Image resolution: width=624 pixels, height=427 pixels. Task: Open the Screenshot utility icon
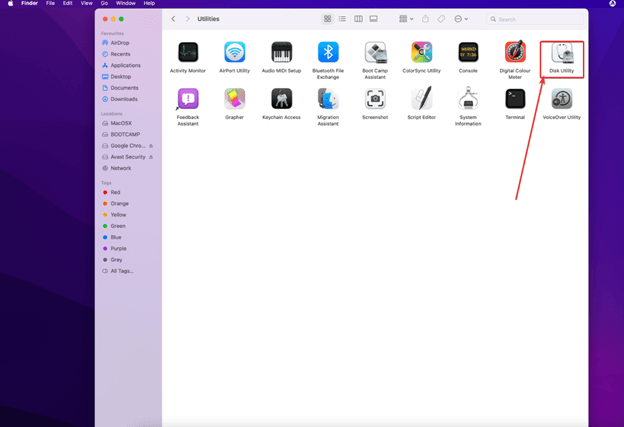375,99
